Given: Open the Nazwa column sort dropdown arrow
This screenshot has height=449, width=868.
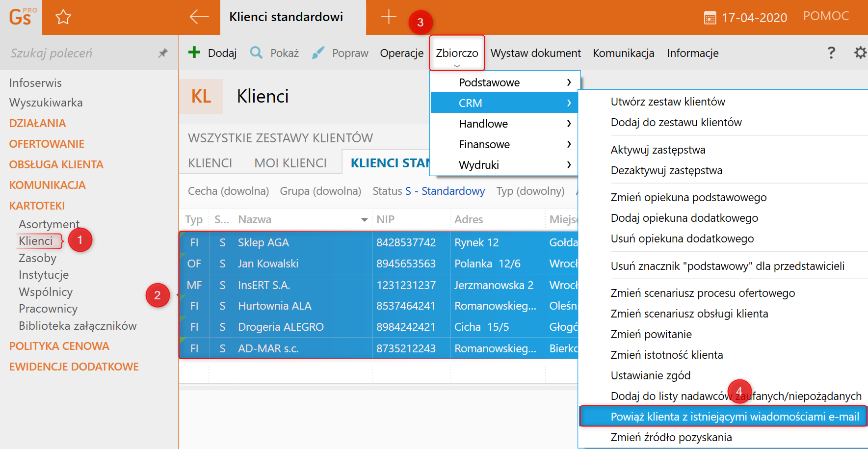Looking at the screenshot, I should point(364,219).
